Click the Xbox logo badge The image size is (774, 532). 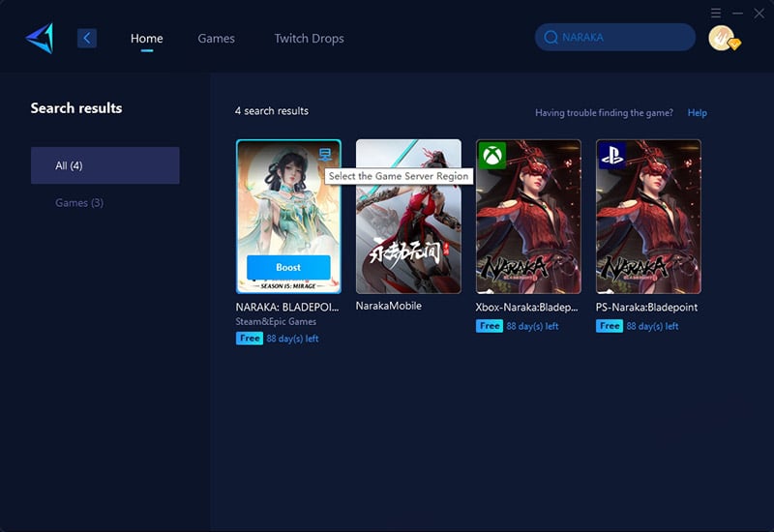tap(492, 156)
